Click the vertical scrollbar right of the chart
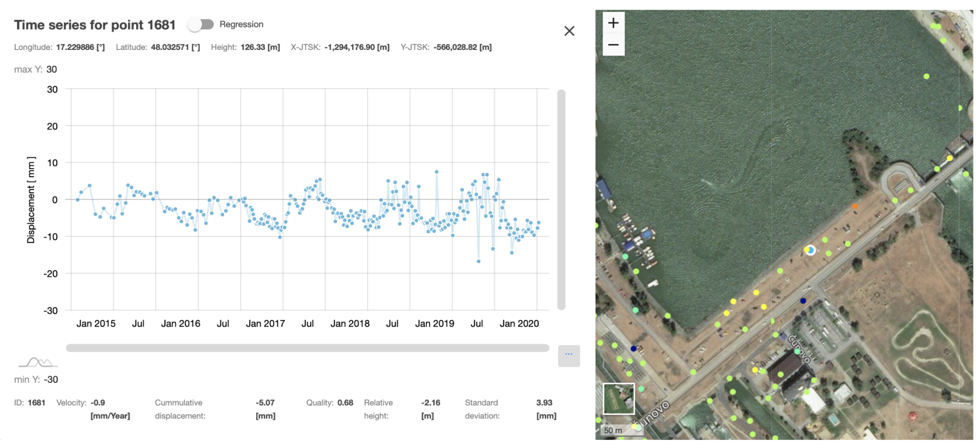 pyautogui.click(x=560, y=197)
